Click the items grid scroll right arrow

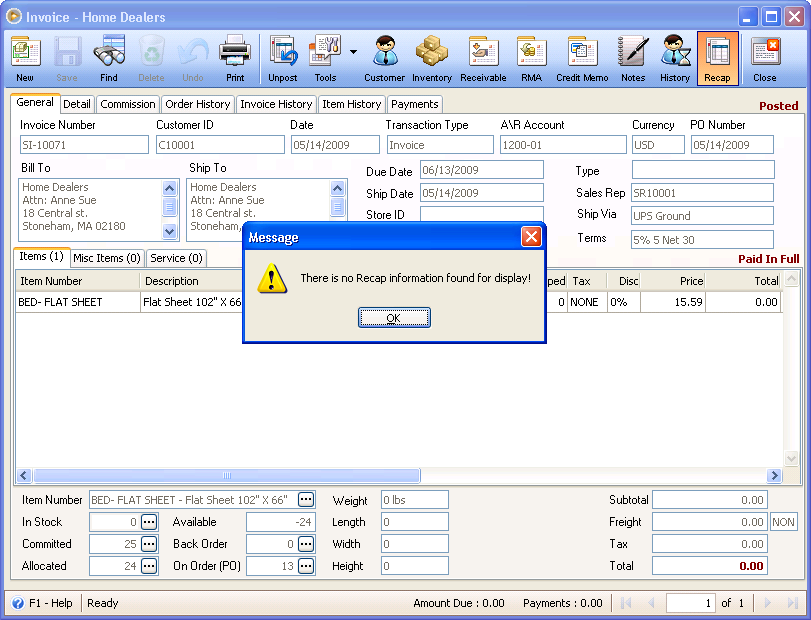(x=774, y=475)
